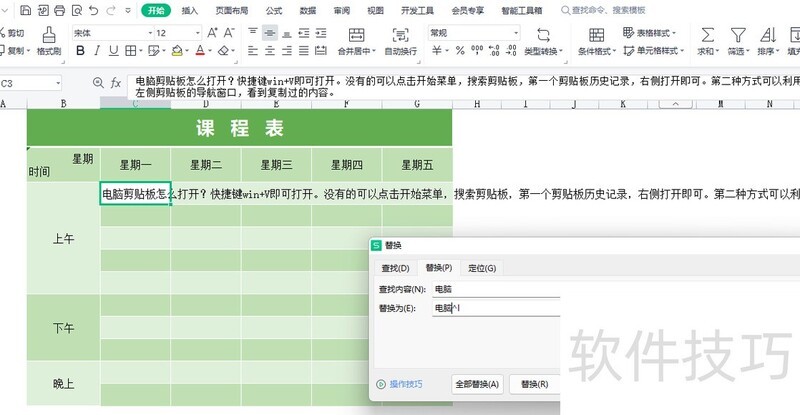Click Merge and Center (合并居中) icon
Screen dimensions: 800x415
click(356, 35)
